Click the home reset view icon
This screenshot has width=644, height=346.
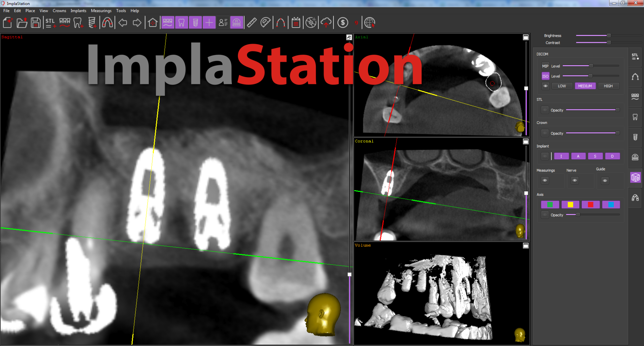pyautogui.click(x=152, y=23)
